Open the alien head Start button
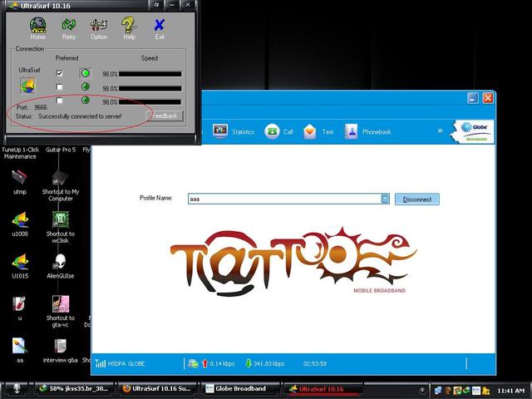Image resolution: width=532 pixels, height=399 pixels. click(x=17, y=388)
